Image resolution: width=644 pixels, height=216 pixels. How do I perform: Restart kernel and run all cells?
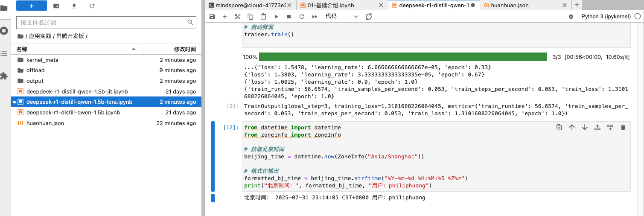tap(315, 17)
